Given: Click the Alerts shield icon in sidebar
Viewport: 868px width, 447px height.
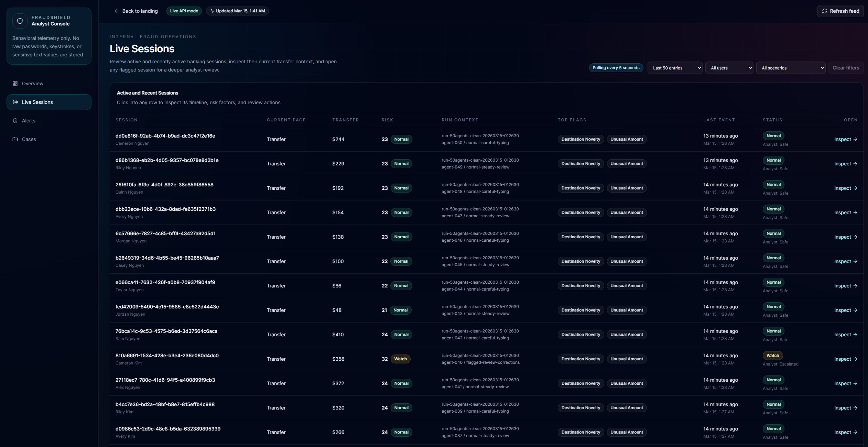Looking at the screenshot, I should [15, 121].
